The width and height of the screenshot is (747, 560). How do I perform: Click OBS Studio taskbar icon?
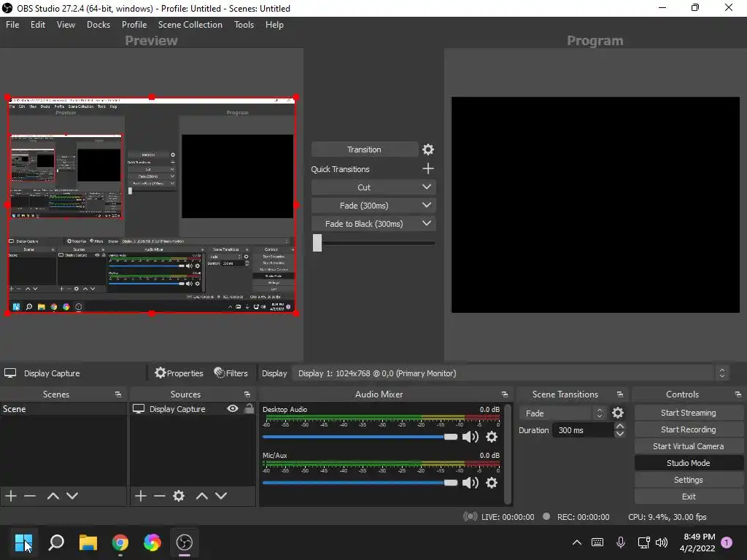click(185, 542)
